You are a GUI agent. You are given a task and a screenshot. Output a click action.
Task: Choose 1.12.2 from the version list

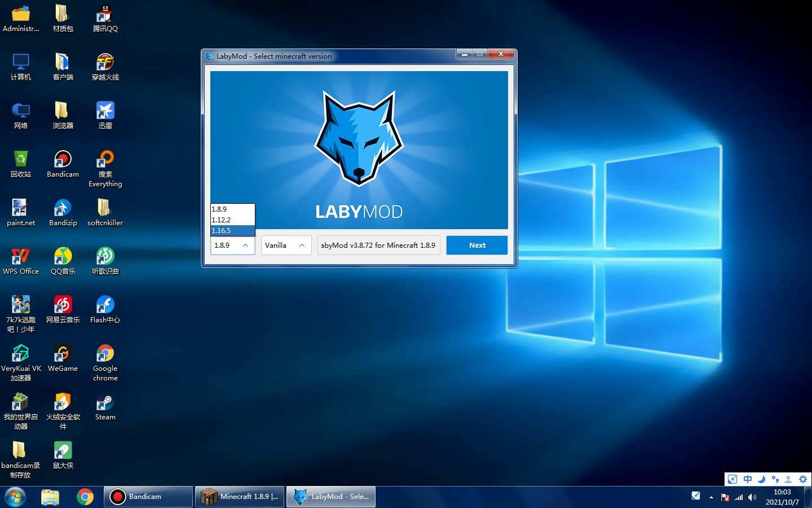click(x=232, y=220)
